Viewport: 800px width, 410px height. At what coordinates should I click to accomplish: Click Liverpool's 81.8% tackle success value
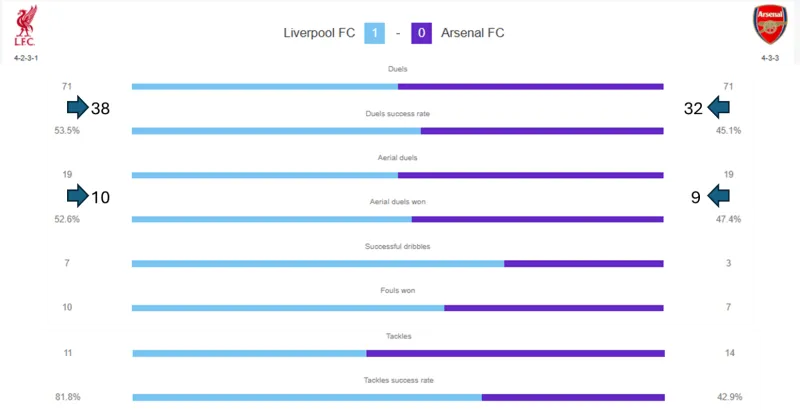[68, 397]
